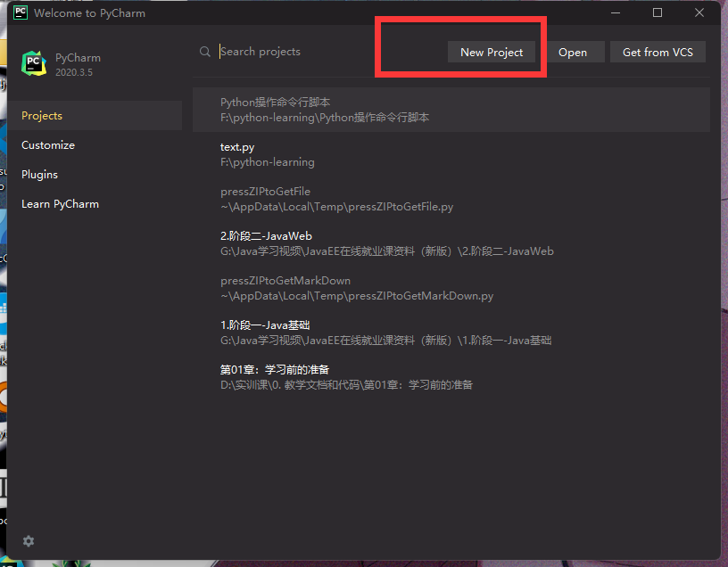Image resolution: width=728 pixels, height=567 pixels.
Task: Open the Plugins tab
Action: pyautogui.click(x=95, y=175)
